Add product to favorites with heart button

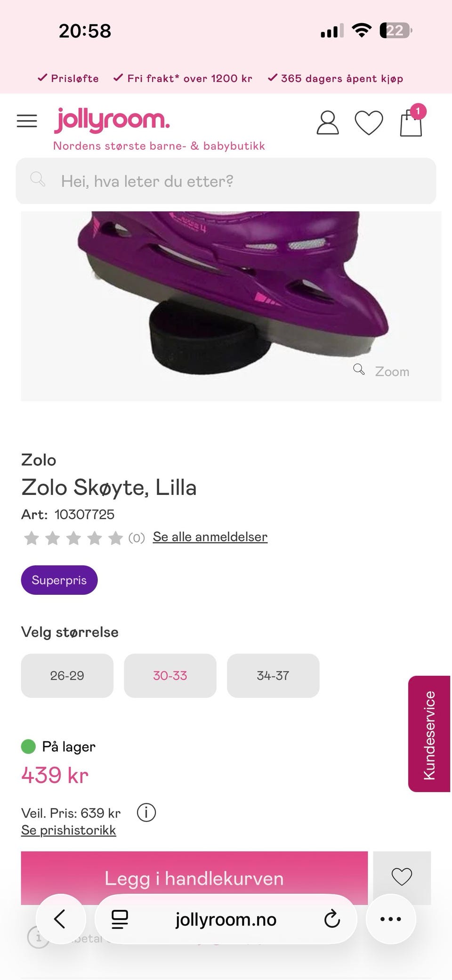pos(402,877)
